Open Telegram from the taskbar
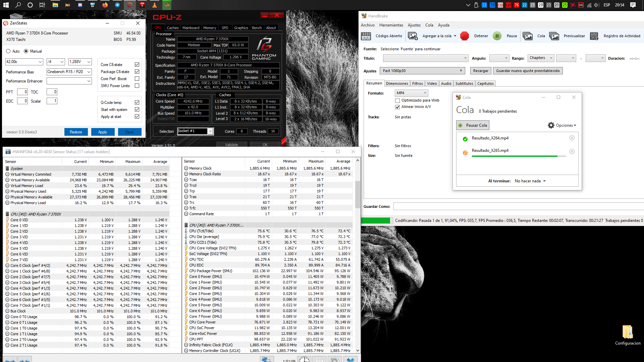Viewport: 644px width, 362px height. click(x=117, y=5)
